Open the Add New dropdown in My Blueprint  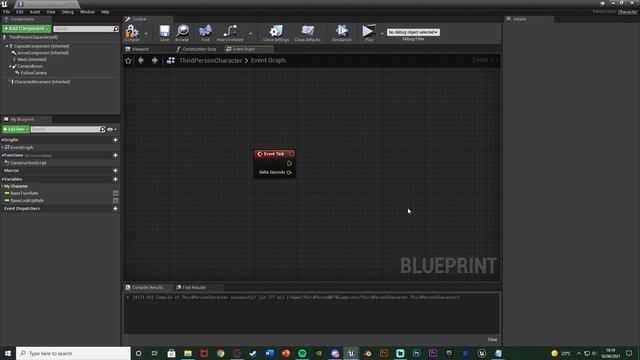point(16,129)
